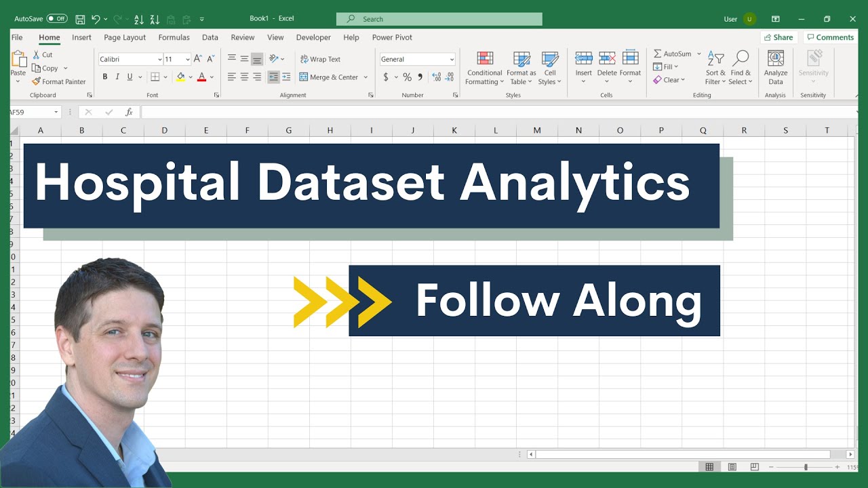Screen dimensions: 868x488
Task: Switch to Page Break Preview in status bar
Action: point(755,467)
